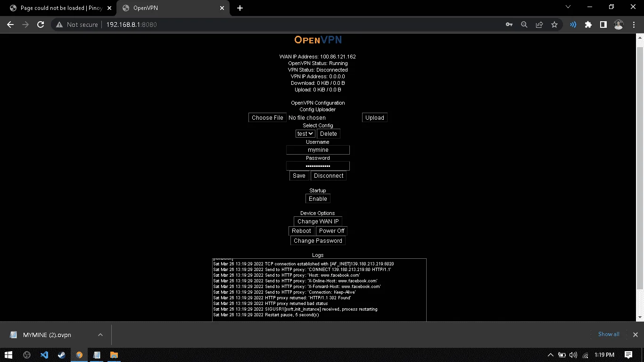Click the VPN Status: Disconnected text
644x362 pixels.
tap(318, 70)
